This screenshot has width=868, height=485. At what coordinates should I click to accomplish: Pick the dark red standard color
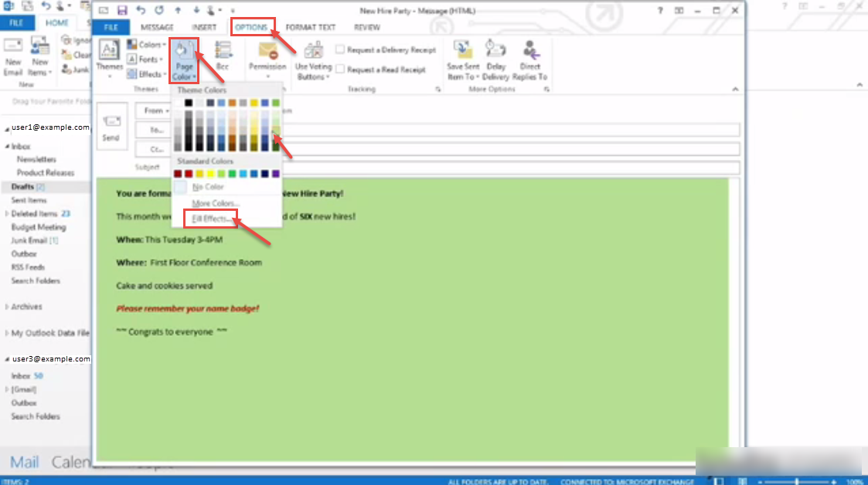tap(178, 174)
